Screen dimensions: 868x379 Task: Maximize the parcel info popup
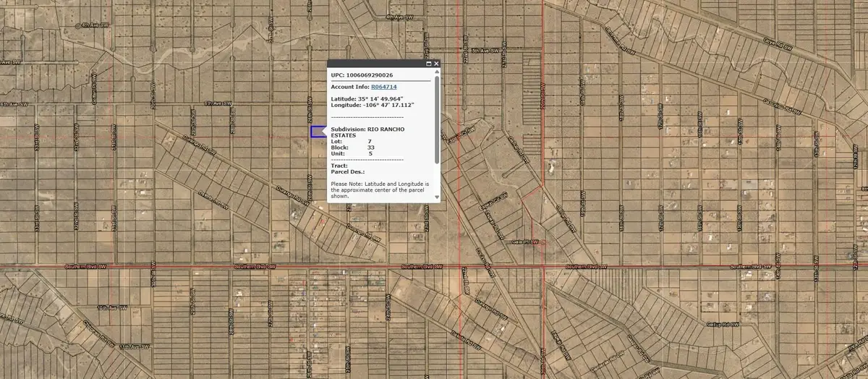[x=428, y=64]
